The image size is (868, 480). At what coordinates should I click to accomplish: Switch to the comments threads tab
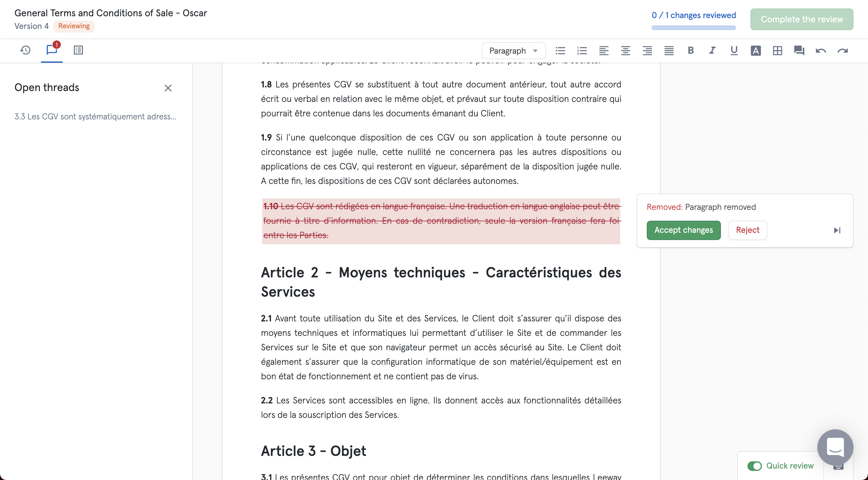(52, 50)
